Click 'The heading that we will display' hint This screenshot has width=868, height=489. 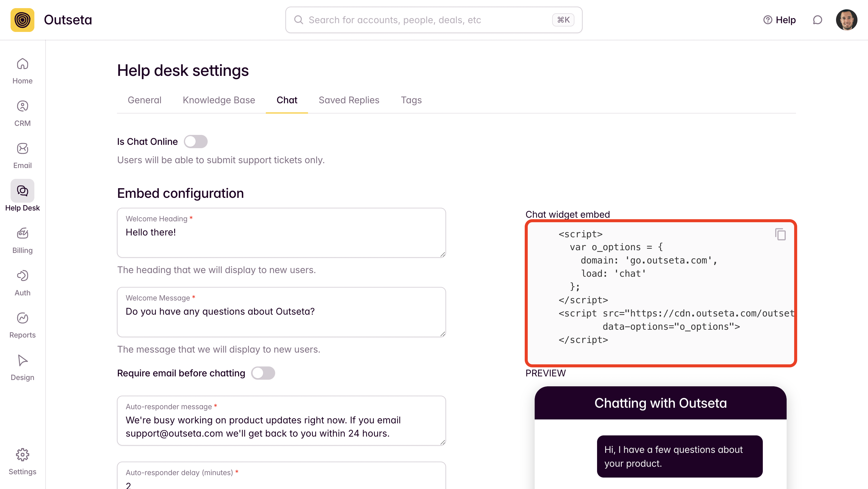pos(216,270)
